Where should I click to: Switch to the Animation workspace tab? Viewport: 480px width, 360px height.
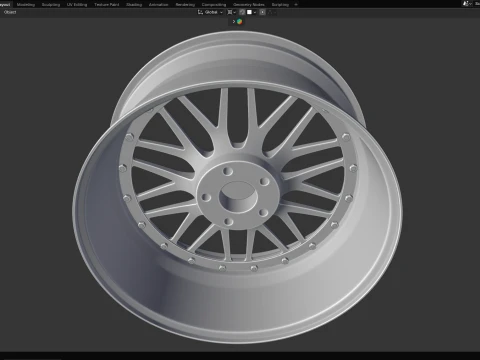pyautogui.click(x=158, y=5)
